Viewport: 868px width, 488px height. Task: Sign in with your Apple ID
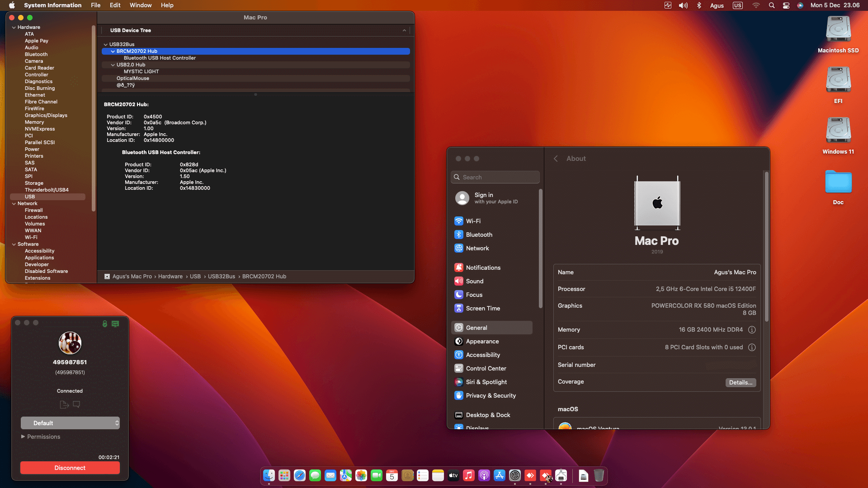point(495,198)
